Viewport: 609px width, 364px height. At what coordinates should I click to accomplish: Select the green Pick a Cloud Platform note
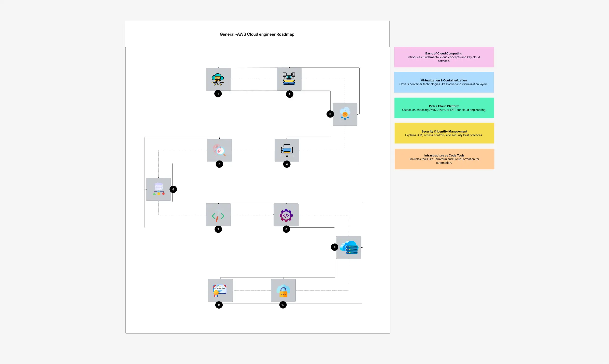(444, 108)
